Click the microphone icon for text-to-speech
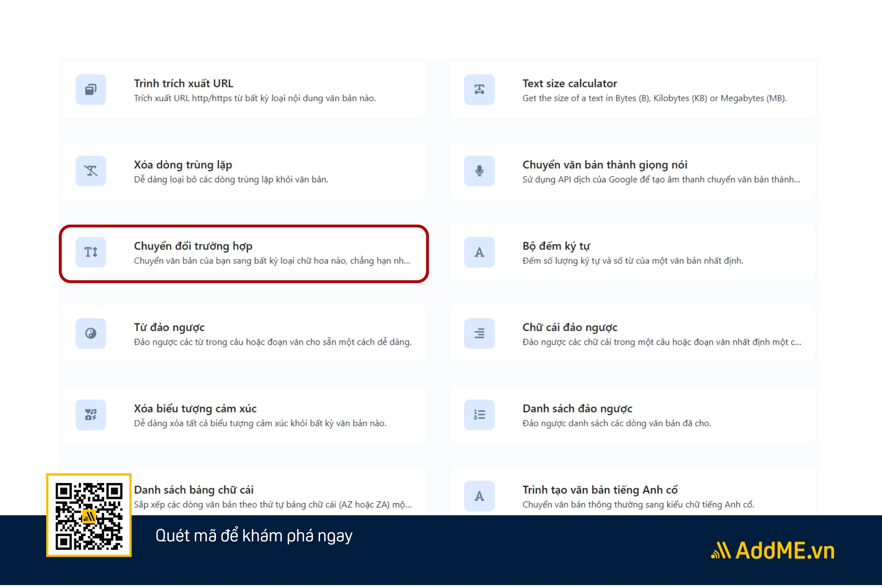Image resolution: width=882 pixels, height=588 pixels. pyautogui.click(x=479, y=171)
